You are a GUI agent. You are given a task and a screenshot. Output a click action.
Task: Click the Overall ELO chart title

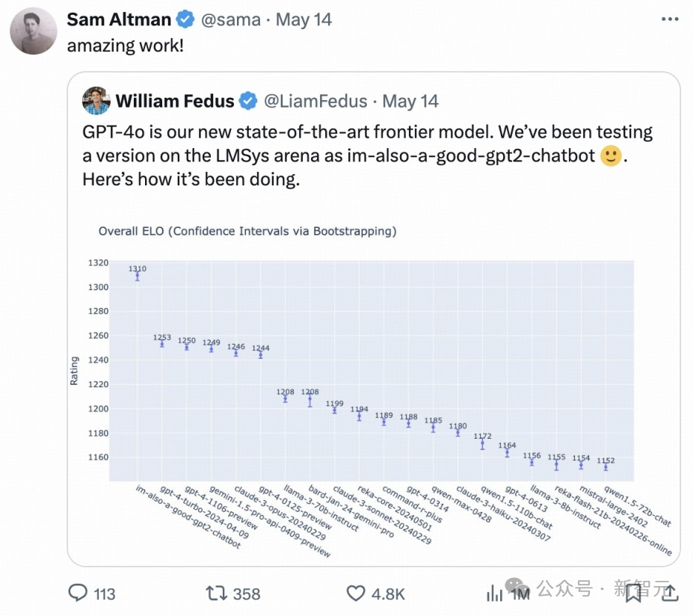247,231
